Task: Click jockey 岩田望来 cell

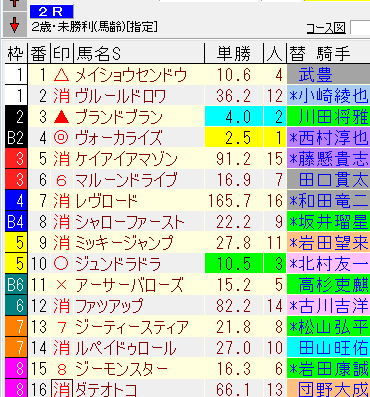Action: [328, 243]
